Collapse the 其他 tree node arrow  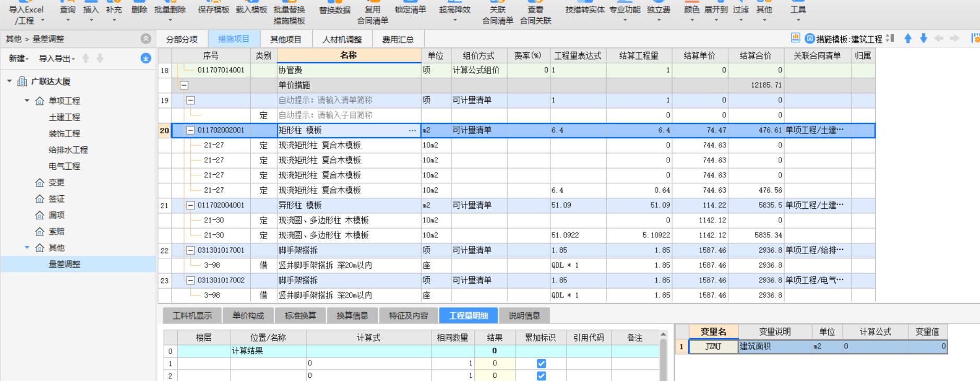tap(27, 247)
